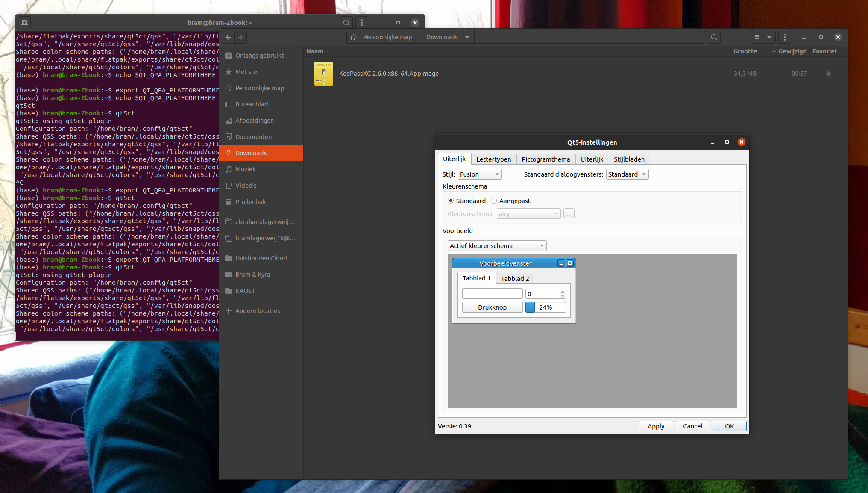Viewport: 868px width, 493px height.
Task: Open the file manager hamburger menu
Action: pyautogui.click(x=784, y=37)
